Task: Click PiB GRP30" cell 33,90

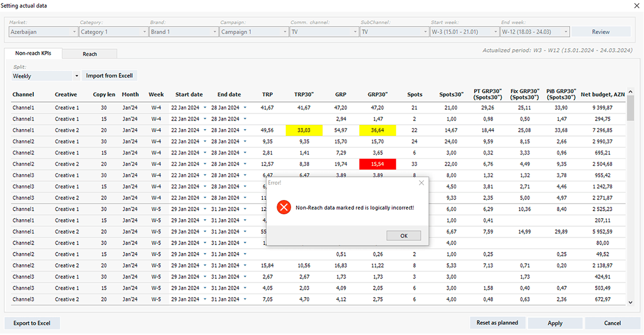Action: point(561,108)
